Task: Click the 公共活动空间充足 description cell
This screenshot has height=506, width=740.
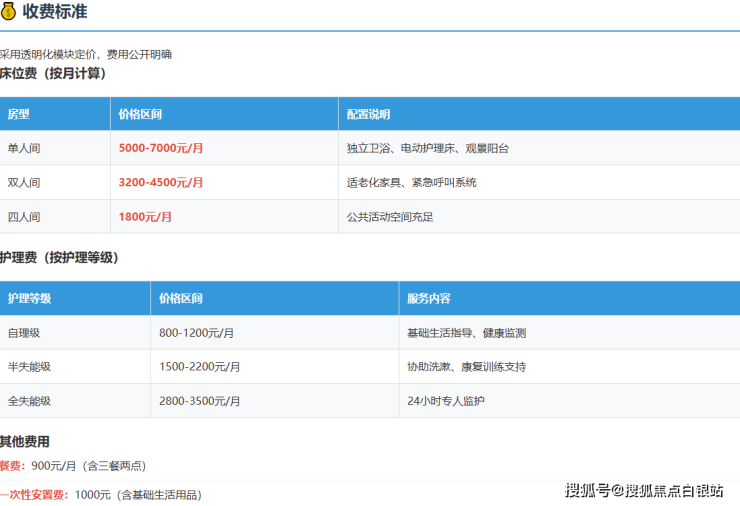Action: [x=390, y=216]
